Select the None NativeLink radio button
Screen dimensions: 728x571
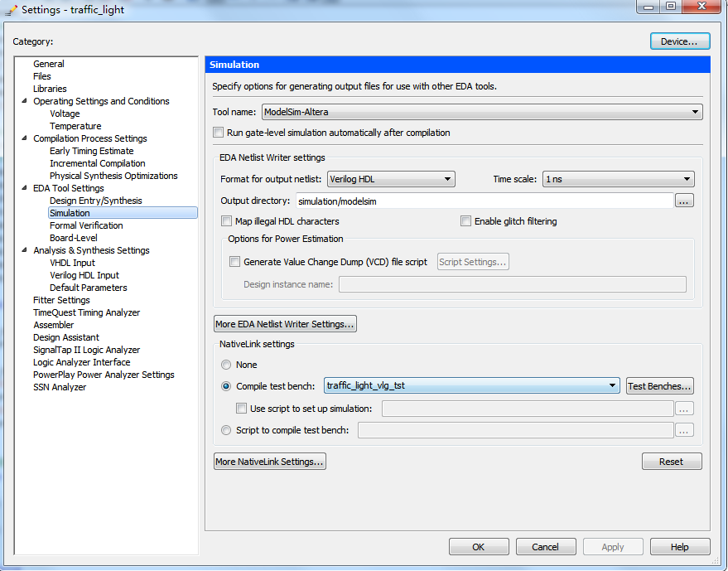(226, 365)
